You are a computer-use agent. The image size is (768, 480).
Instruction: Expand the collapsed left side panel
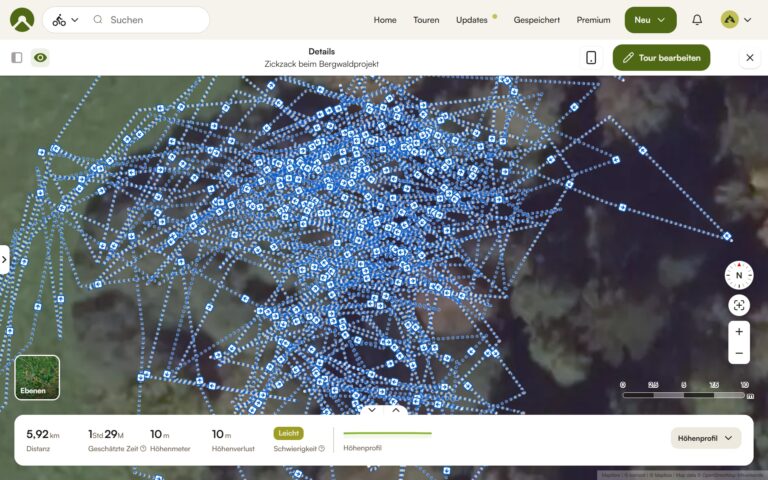pyautogui.click(x=4, y=259)
